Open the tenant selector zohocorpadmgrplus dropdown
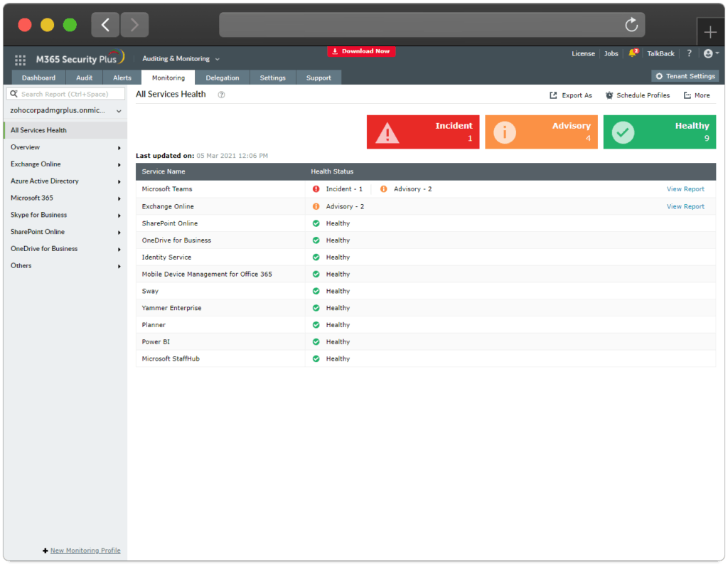Viewport: 728px width, 564px height. pos(65,110)
